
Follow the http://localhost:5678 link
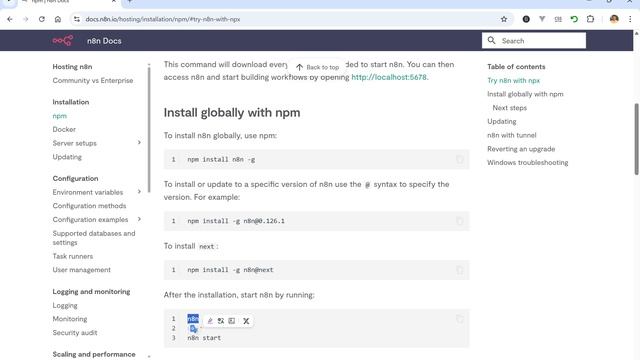click(389, 77)
